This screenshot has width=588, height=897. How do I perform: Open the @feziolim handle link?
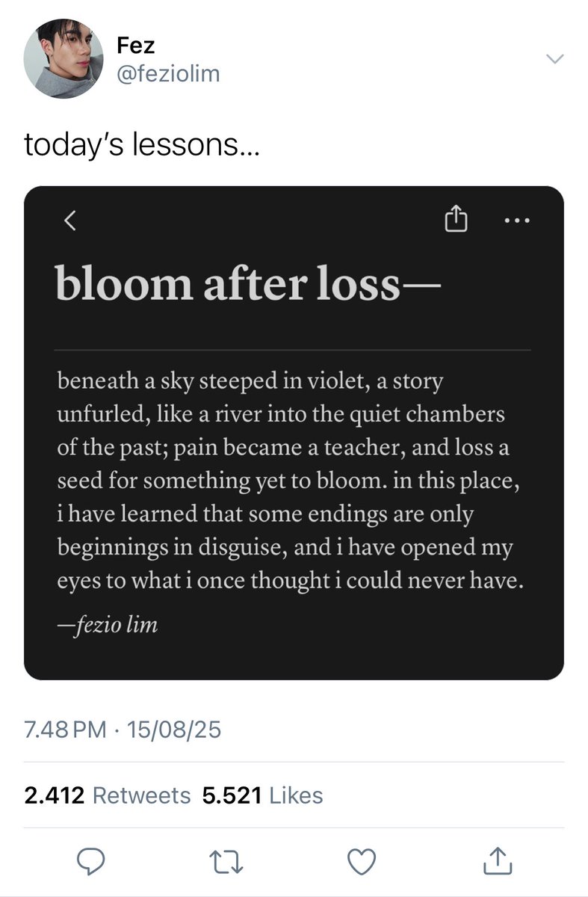point(168,74)
